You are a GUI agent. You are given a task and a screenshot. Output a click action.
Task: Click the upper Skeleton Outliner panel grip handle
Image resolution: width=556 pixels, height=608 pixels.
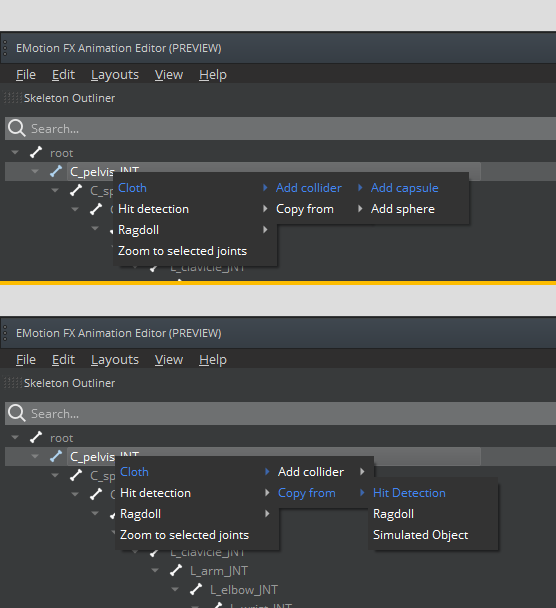coord(13,97)
